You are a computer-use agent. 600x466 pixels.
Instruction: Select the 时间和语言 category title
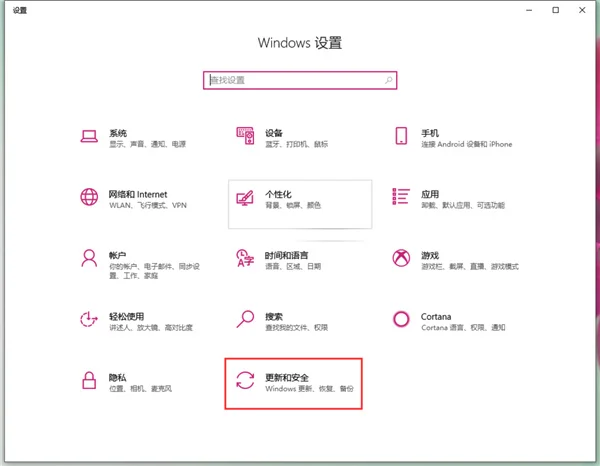pos(287,255)
